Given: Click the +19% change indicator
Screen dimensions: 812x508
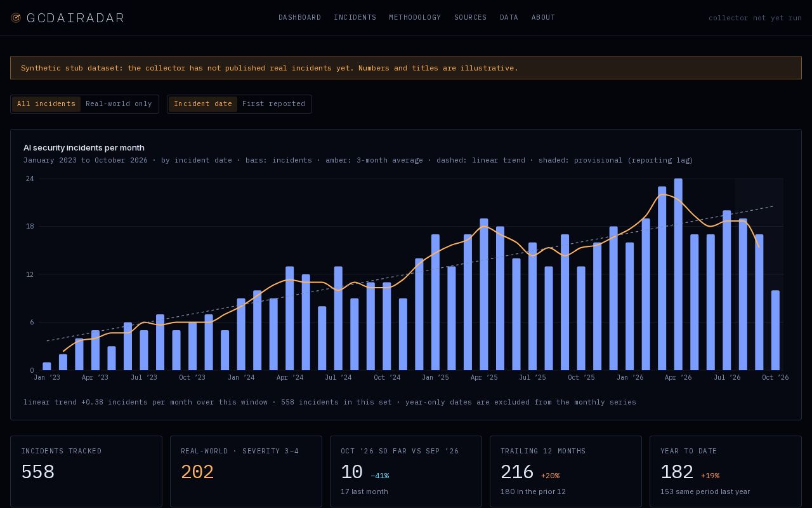Looking at the screenshot, I should click(x=710, y=476).
